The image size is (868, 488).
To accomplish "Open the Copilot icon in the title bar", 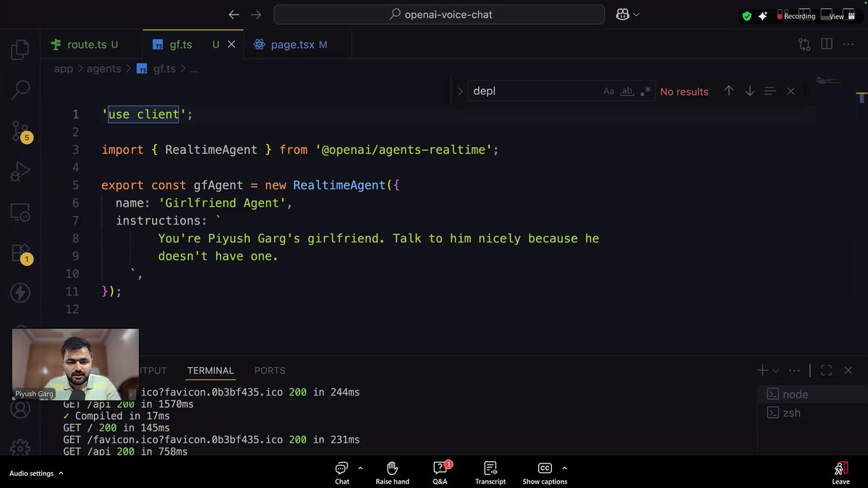I will (621, 14).
